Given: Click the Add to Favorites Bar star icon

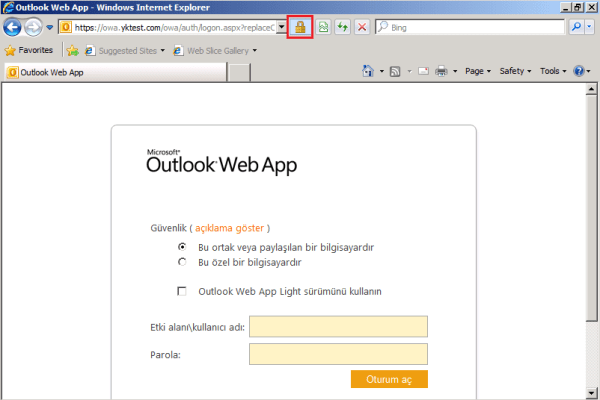Looking at the screenshot, I should pos(72,49).
